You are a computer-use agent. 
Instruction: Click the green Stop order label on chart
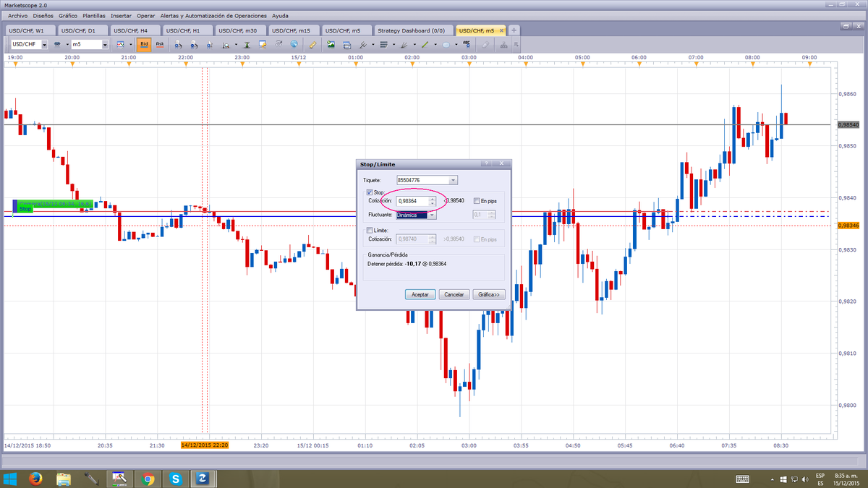tap(25, 209)
